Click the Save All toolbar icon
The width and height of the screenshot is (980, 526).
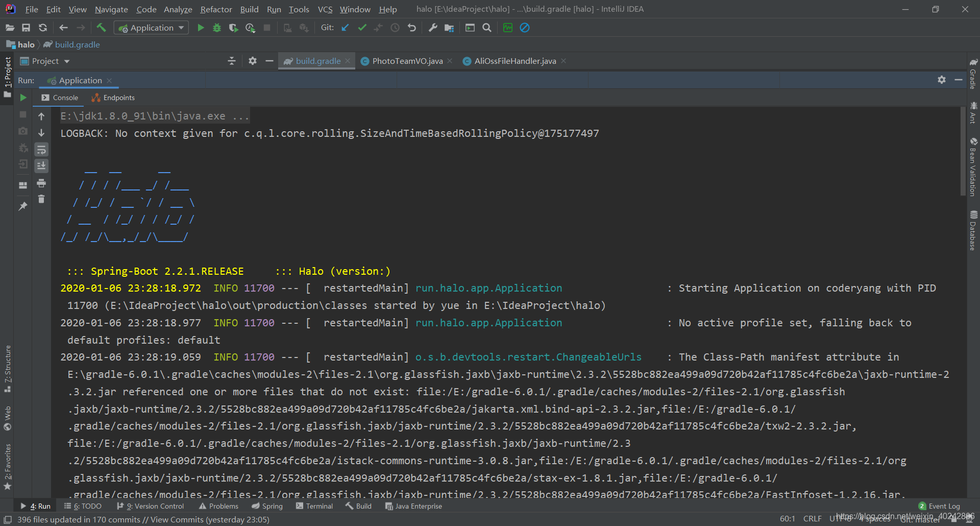click(26, 28)
